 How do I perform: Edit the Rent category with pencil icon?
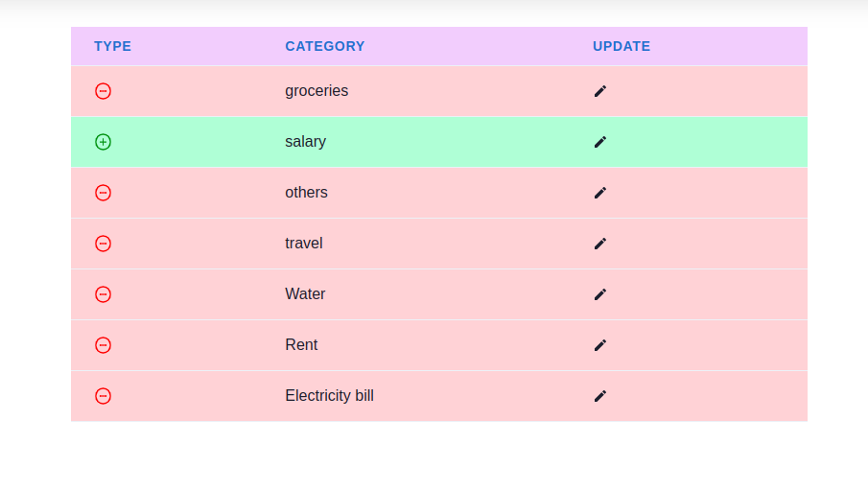pyautogui.click(x=600, y=345)
